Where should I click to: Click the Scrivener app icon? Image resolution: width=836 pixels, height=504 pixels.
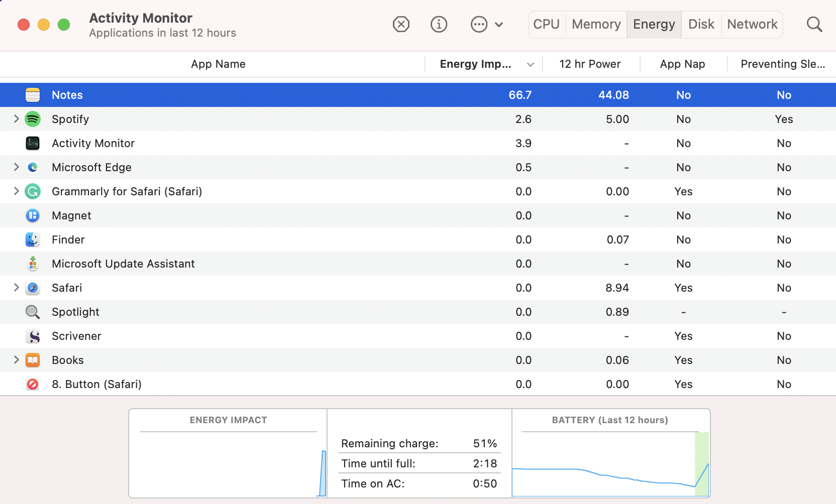click(33, 336)
